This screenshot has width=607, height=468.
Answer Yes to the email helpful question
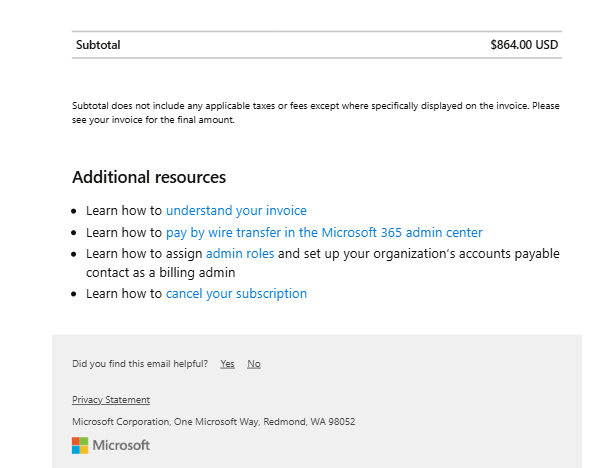tap(227, 364)
